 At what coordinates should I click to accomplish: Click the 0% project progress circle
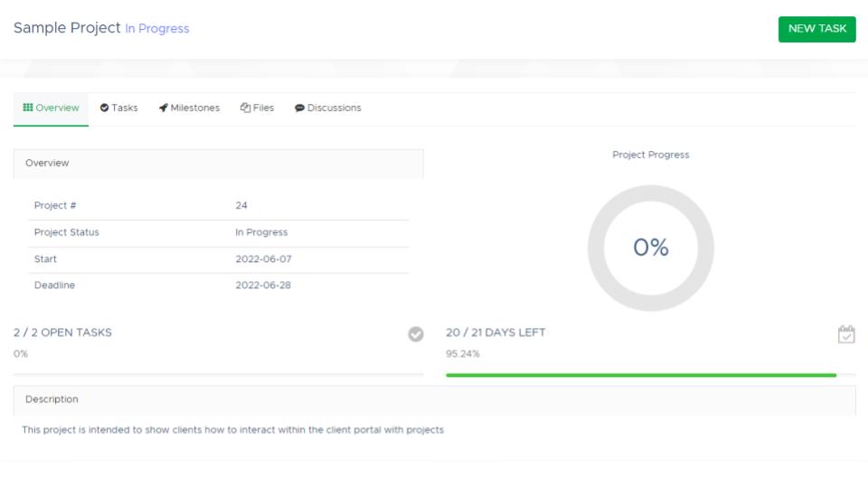tap(651, 248)
